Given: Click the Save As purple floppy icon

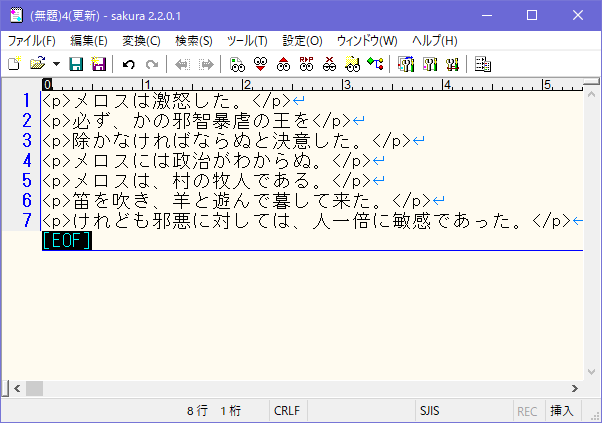Looking at the screenshot, I should [99, 64].
